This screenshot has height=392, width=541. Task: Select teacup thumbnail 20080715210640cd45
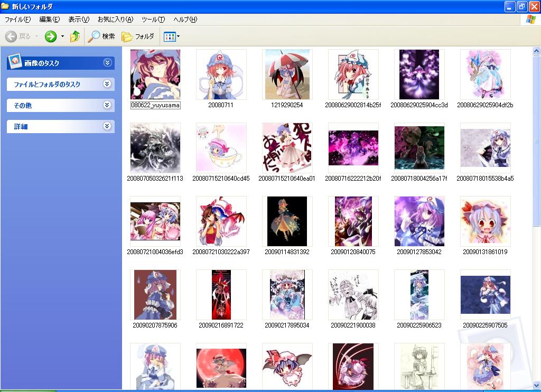pos(221,148)
